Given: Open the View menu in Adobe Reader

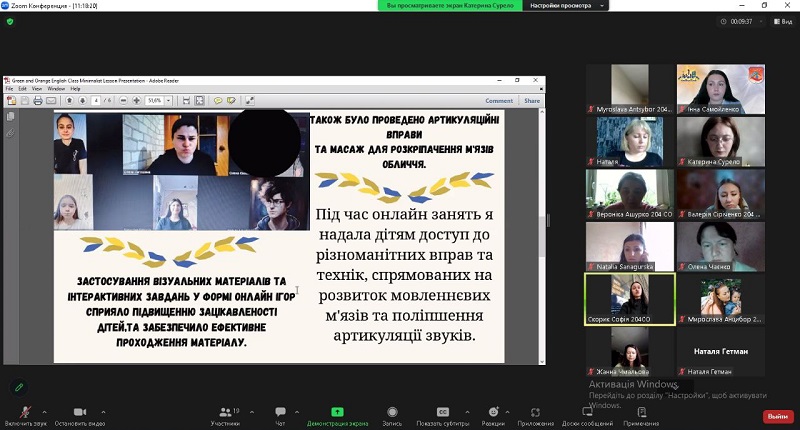Looking at the screenshot, I should pos(36,89).
